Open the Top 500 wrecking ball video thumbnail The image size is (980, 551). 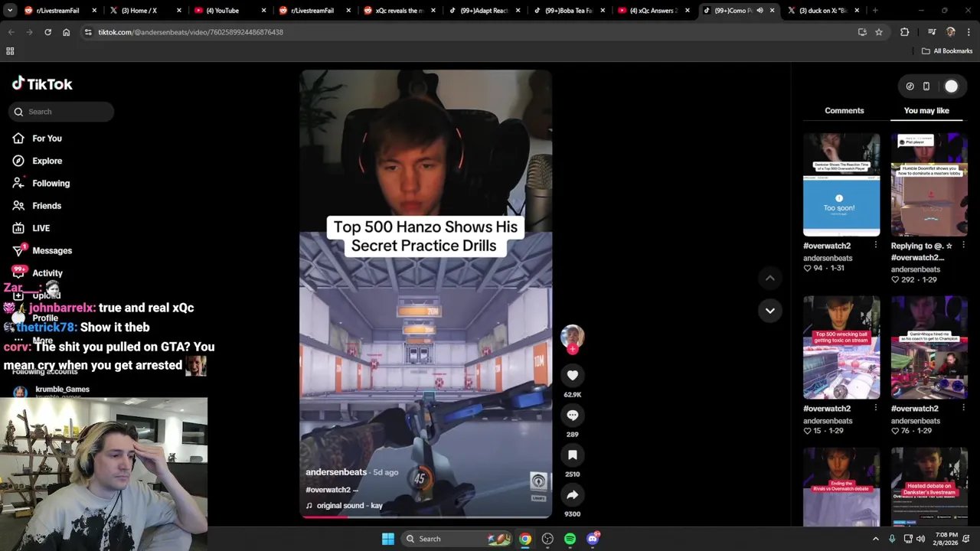pos(841,347)
